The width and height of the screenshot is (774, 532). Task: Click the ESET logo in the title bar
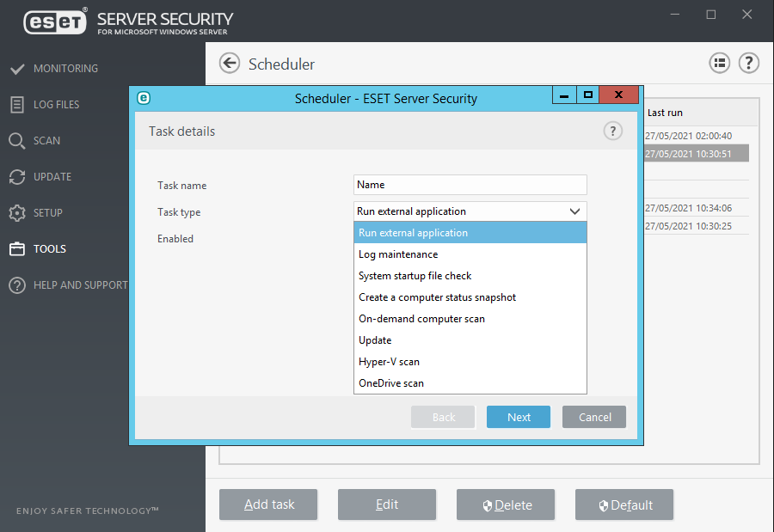[55, 21]
